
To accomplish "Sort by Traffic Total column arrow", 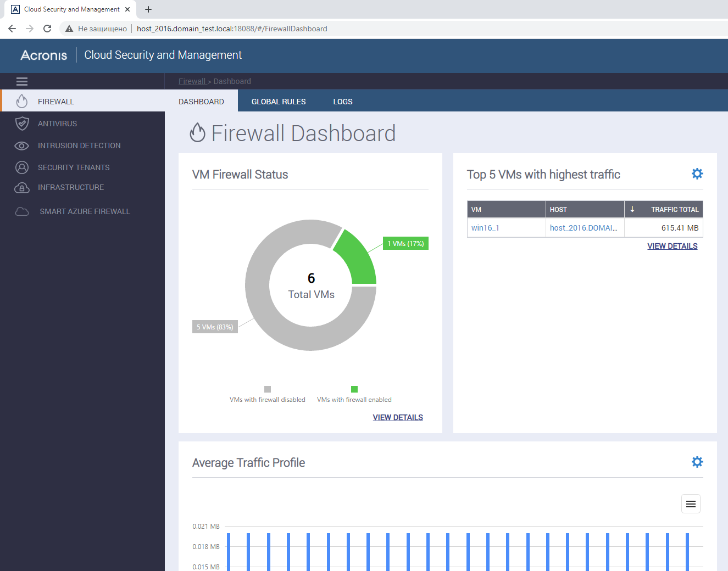I will tap(632, 209).
